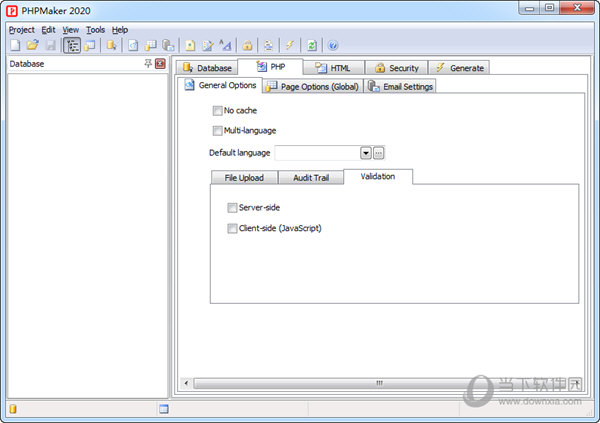Screen dimensions: 600x423
Task: Close the PHPMaker 2020 window
Action: [577, 8]
